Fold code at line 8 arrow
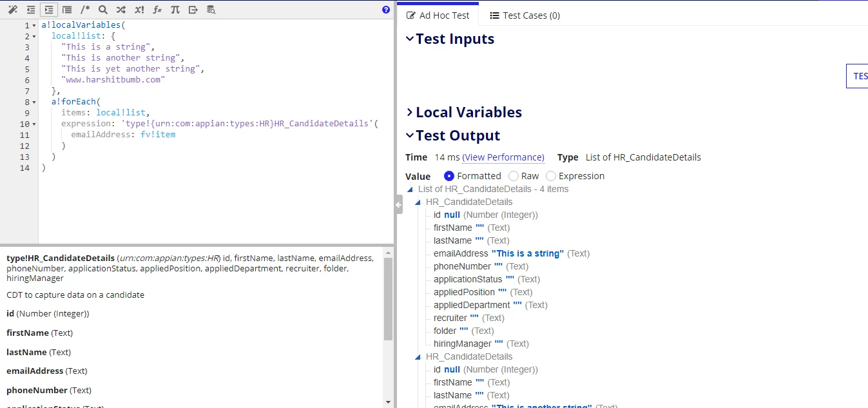Screen dimensions: 868x408 34,102
